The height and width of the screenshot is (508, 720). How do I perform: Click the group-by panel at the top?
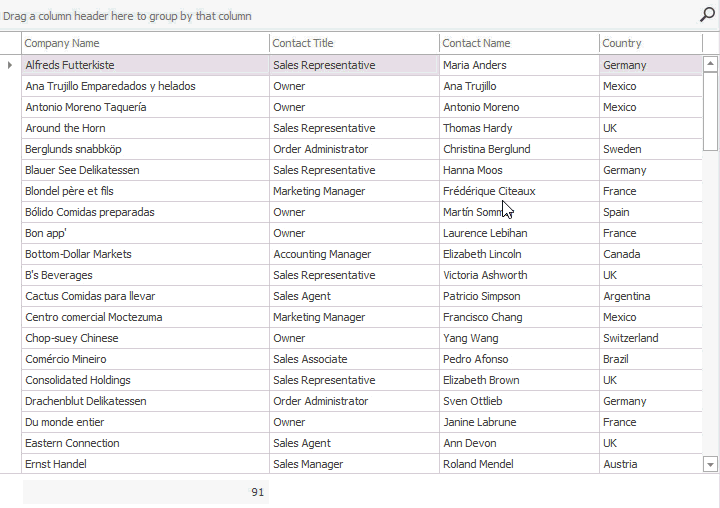[x=300, y=16]
